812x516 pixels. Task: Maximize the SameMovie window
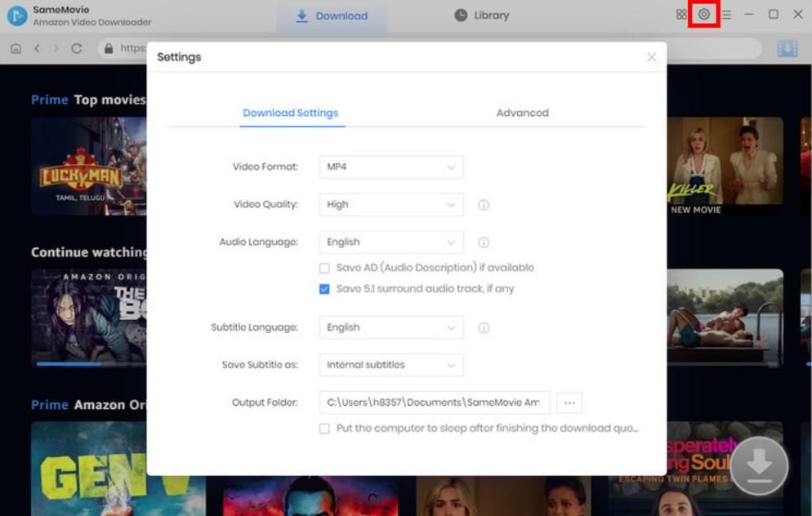click(x=773, y=15)
